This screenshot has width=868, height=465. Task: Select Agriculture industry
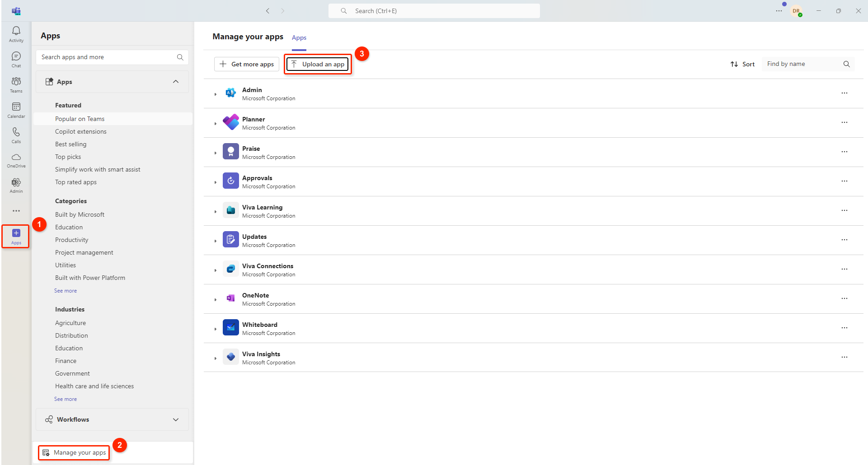(70, 323)
